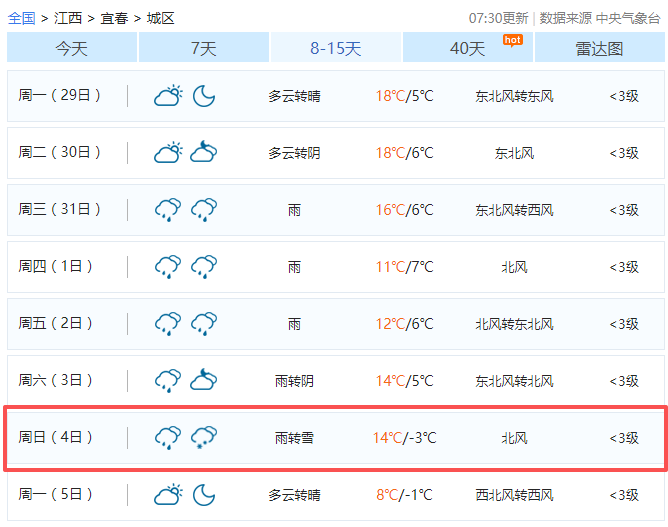Open the 雷达图 tab
Viewport: 668px width, 527px height.
point(599,48)
